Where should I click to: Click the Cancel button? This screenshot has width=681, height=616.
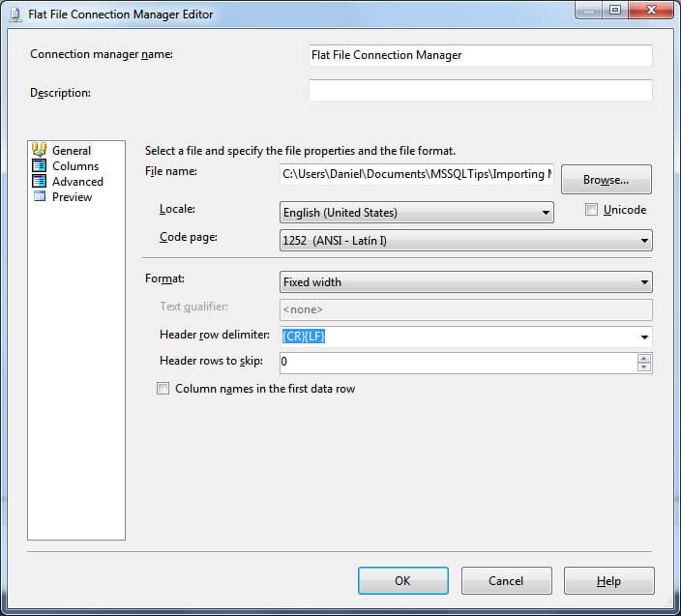(507, 580)
